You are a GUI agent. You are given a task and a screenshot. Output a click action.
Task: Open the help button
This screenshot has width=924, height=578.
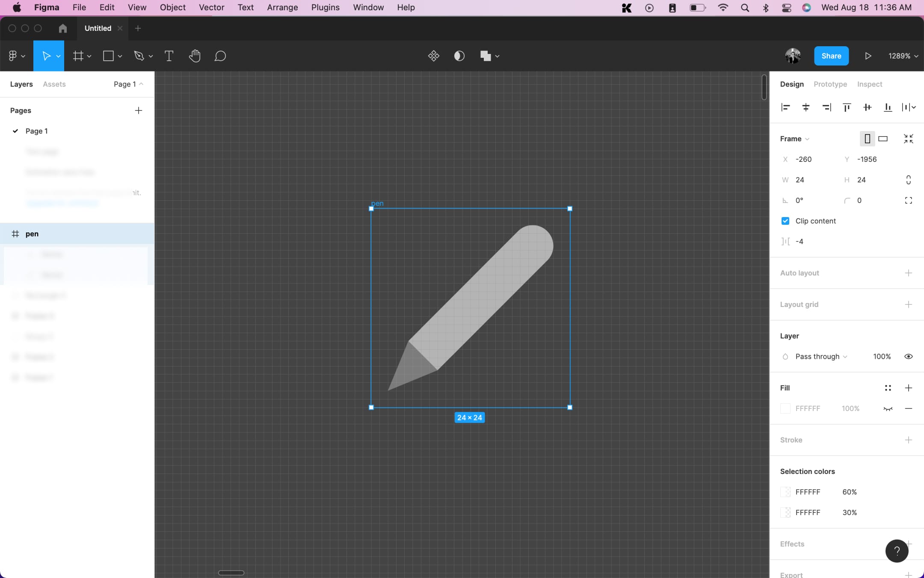coord(897,551)
